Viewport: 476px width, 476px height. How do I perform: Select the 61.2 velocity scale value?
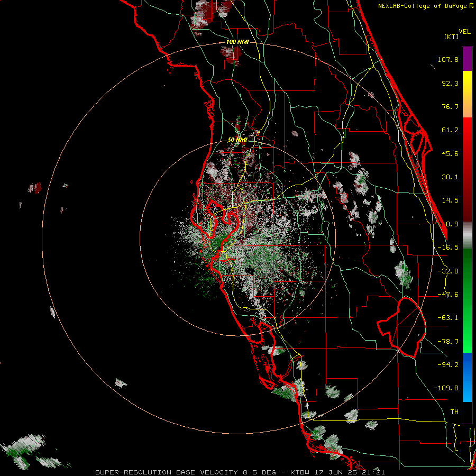point(450,130)
